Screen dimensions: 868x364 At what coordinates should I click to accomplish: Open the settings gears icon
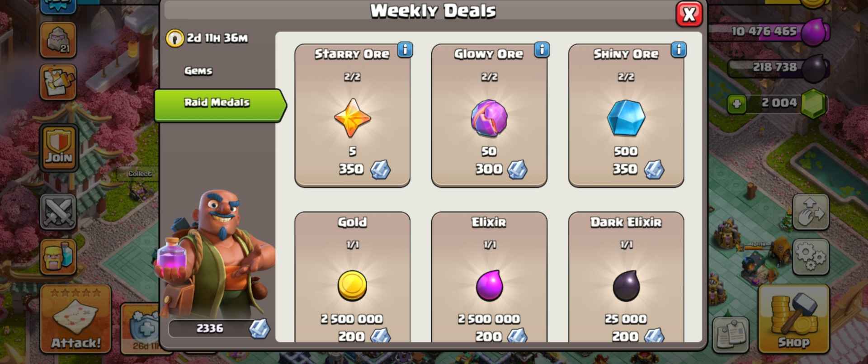pyautogui.click(x=811, y=256)
